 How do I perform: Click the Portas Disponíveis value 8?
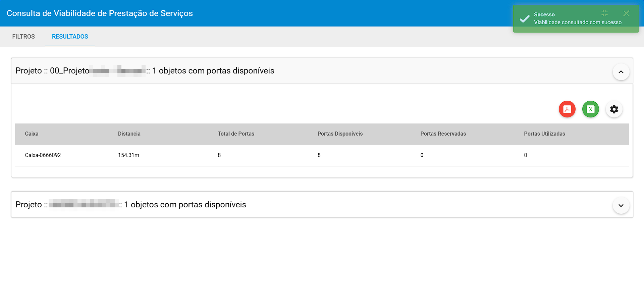pyautogui.click(x=319, y=155)
